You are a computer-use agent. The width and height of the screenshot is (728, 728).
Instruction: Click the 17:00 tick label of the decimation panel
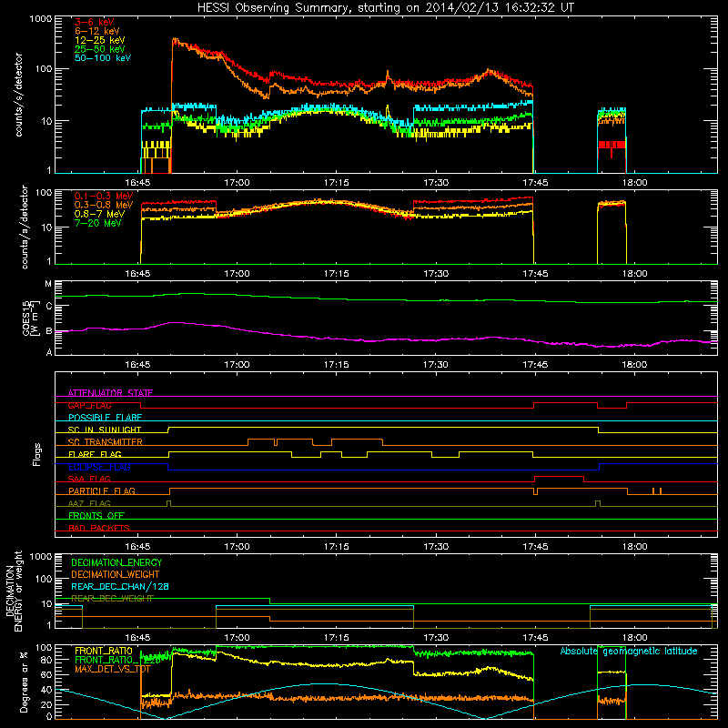pyautogui.click(x=237, y=638)
